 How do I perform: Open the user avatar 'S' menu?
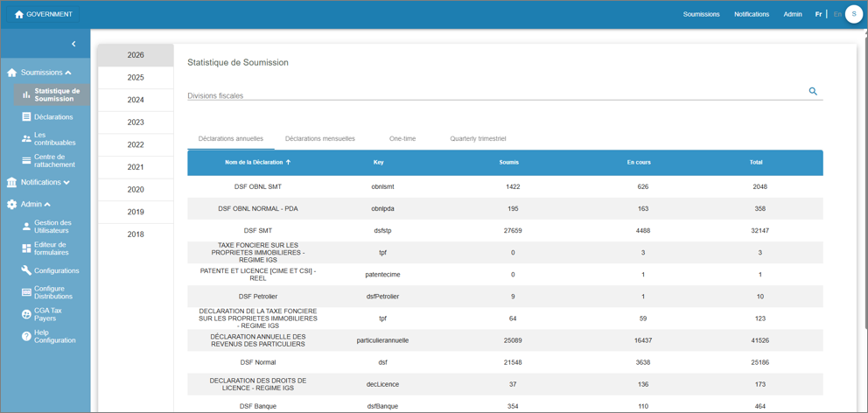tap(854, 14)
